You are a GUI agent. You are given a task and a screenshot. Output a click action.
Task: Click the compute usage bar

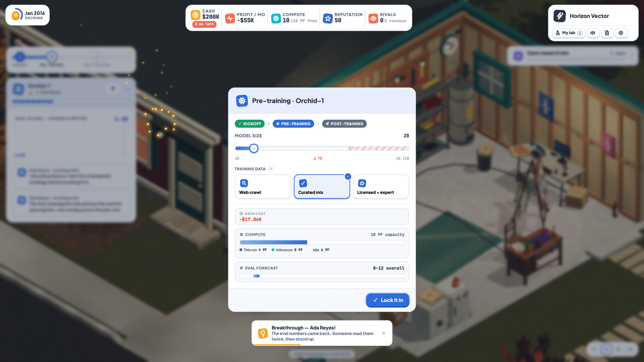[x=322, y=242]
